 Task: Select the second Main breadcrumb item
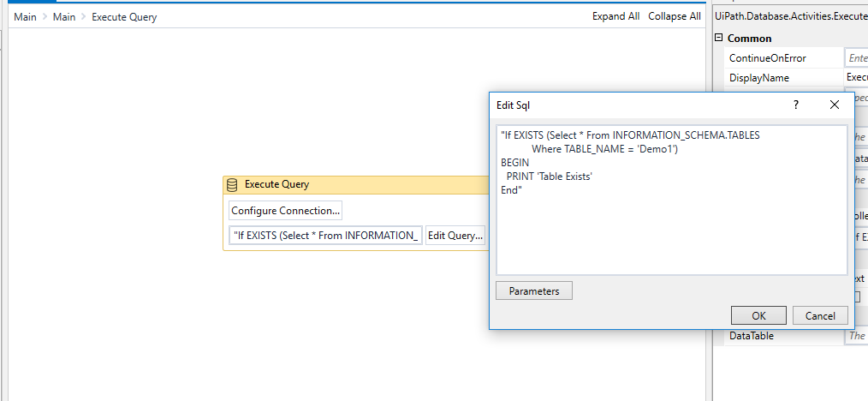point(64,17)
